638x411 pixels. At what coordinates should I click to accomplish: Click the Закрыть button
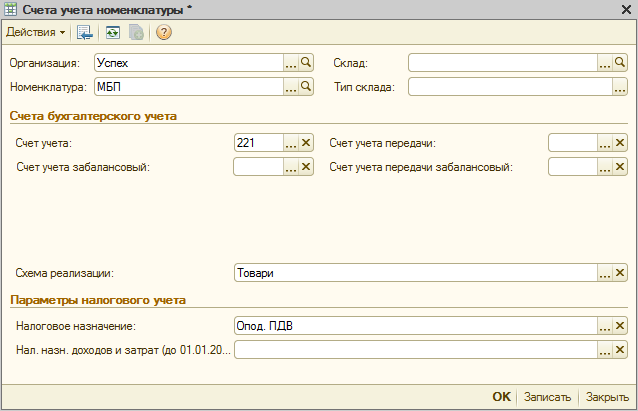[607, 396]
